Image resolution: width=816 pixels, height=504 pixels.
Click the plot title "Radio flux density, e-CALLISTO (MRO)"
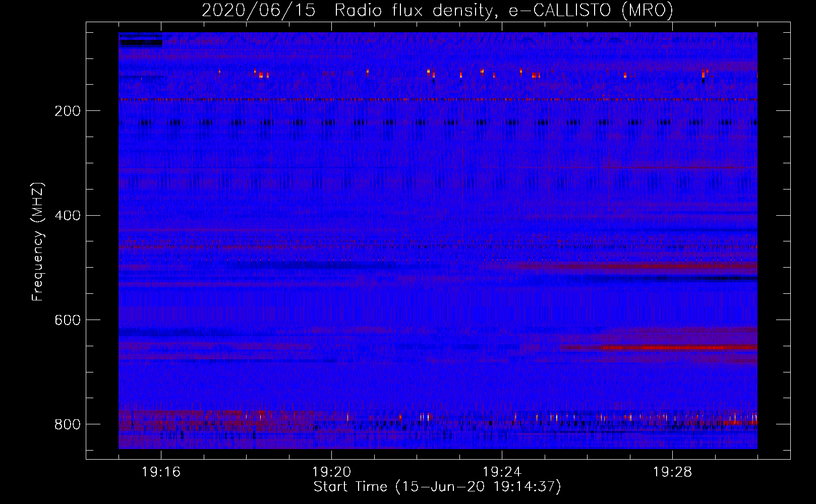pyautogui.click(x=504, y=10)
